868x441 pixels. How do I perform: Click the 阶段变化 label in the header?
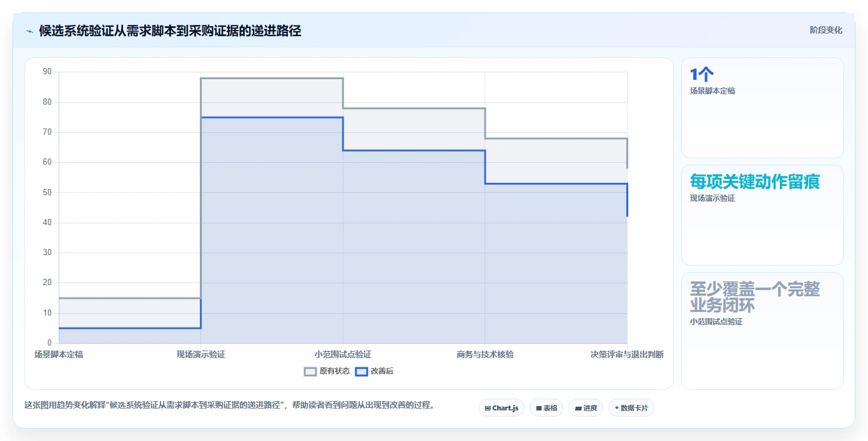click(x=826, y=30)
